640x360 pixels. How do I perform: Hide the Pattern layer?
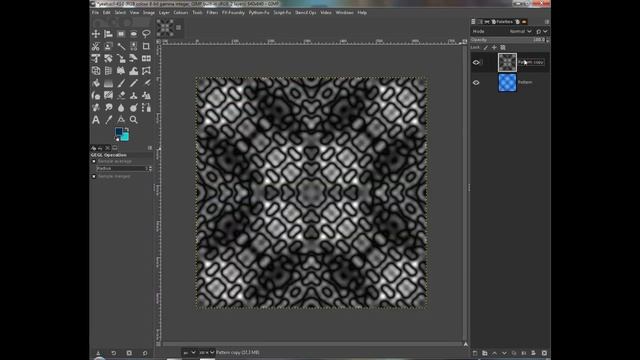pos(476,82)
